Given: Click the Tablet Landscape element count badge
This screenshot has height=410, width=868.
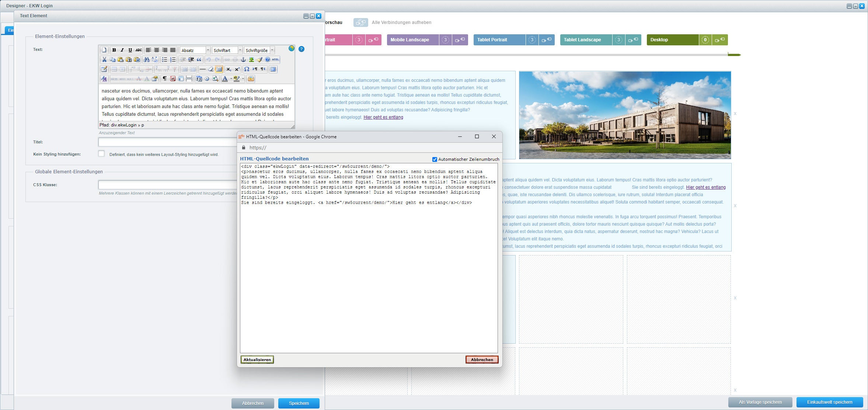Looking at the screenshot, I should (x=618, y=40).
